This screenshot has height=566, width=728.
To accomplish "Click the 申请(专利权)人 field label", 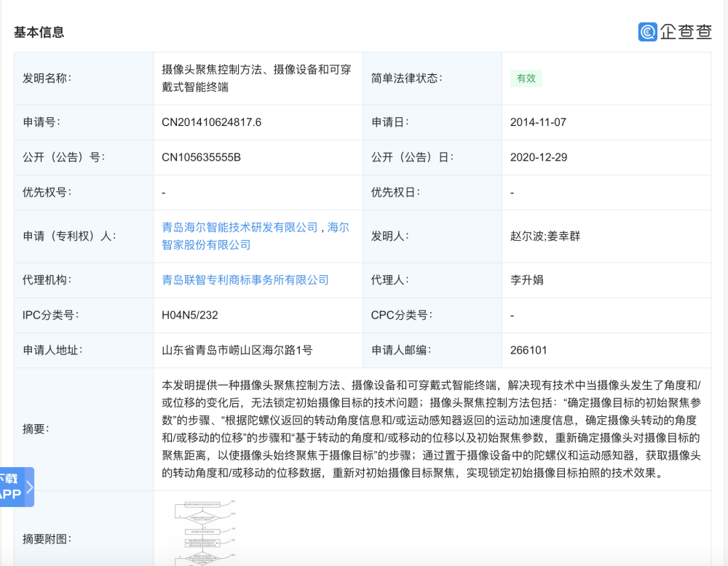I will pyautogui.click(x=68, y=236).
